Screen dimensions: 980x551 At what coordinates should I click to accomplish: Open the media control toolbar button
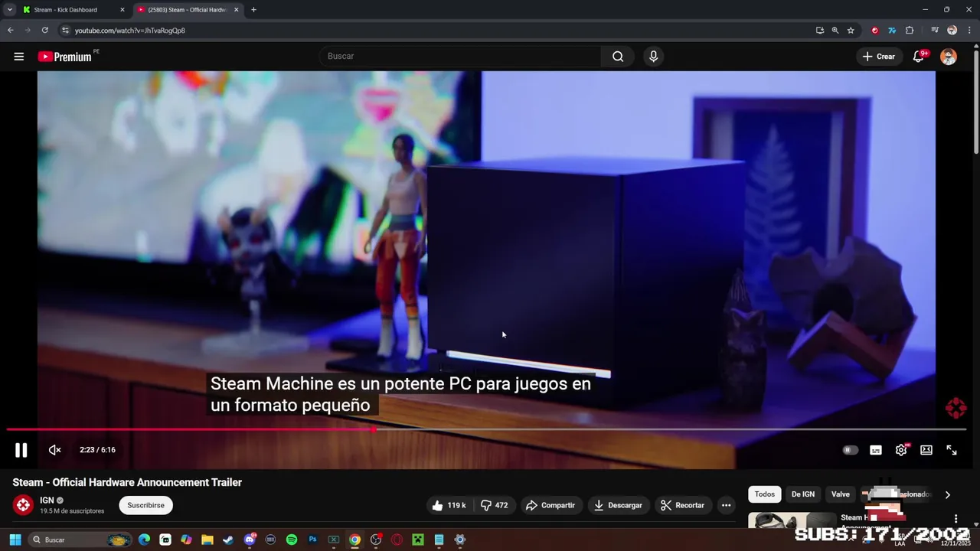pos(935,31)
